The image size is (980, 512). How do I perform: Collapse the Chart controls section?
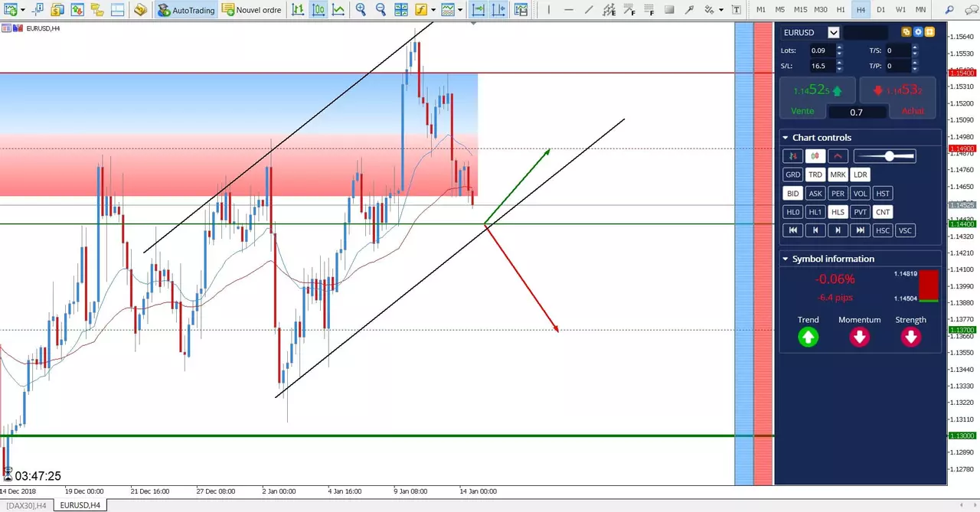[785, 138]
